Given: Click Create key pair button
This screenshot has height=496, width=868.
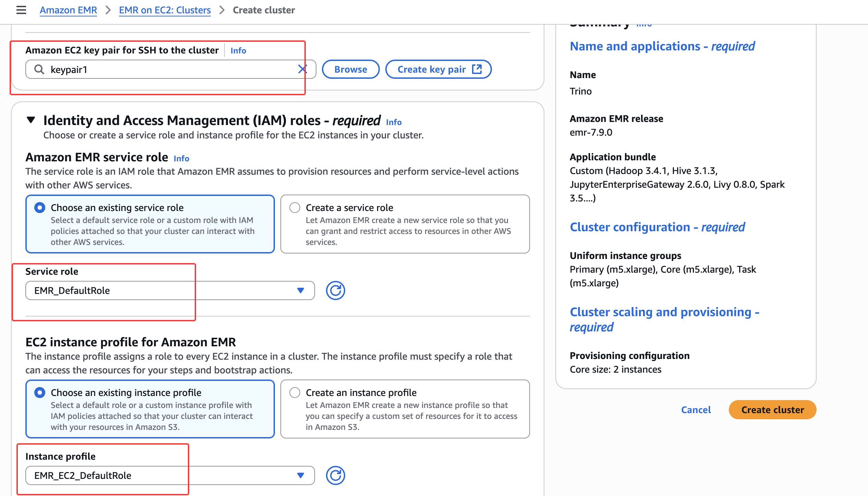Looking at the screenshot, I should (438, 69).
